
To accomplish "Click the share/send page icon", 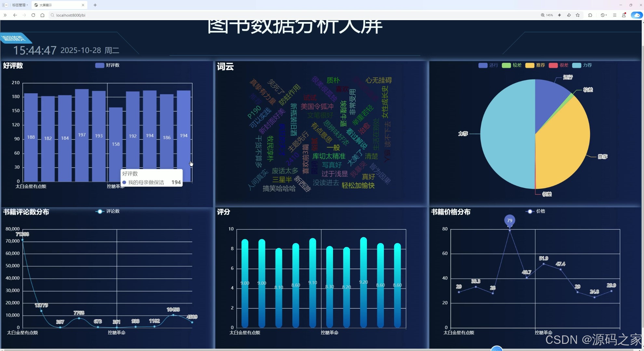I will [x=569, y=15].
